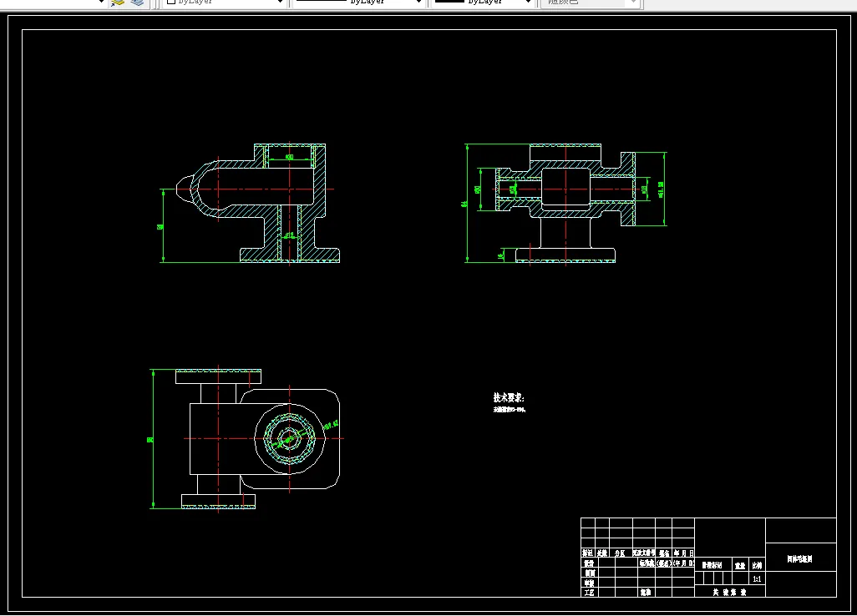Pick the right-side sectional view drawing

[x=565, y=203]
